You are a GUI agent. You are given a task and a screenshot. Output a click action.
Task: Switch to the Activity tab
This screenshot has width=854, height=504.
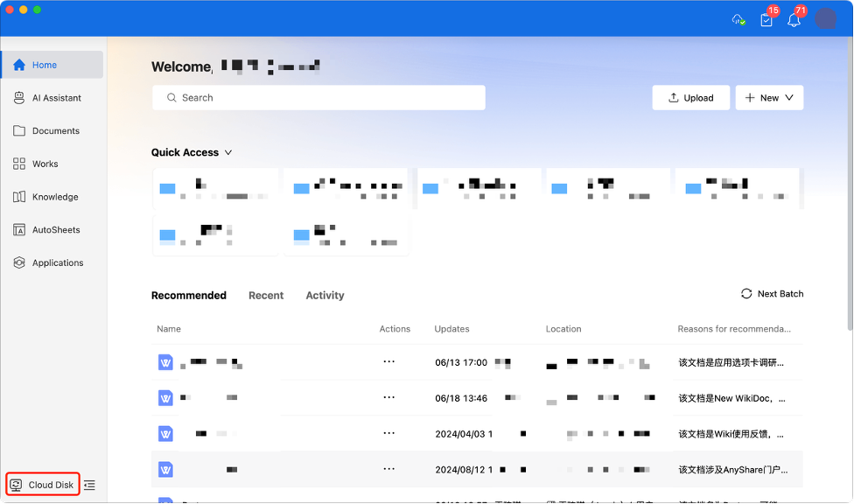[325, 296]
